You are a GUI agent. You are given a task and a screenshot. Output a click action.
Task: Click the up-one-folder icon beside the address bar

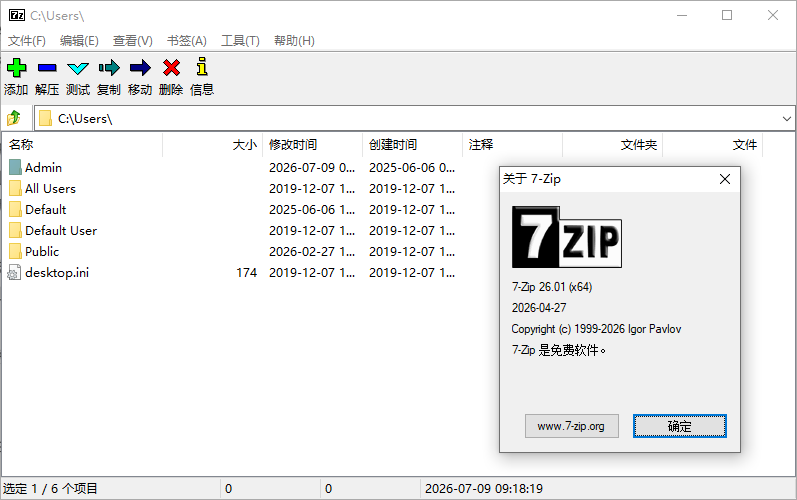tap(14, 118)
